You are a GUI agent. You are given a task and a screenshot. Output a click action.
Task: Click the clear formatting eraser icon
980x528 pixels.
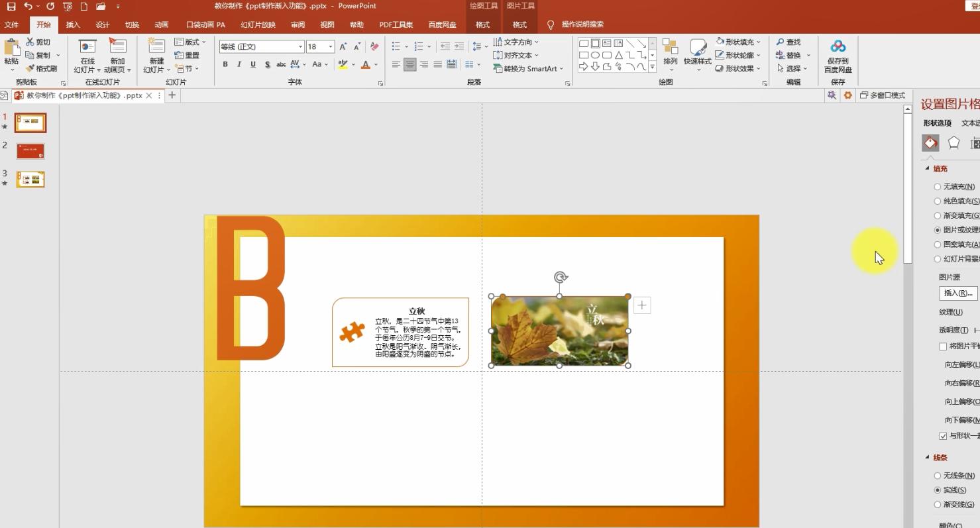point(374,46)
